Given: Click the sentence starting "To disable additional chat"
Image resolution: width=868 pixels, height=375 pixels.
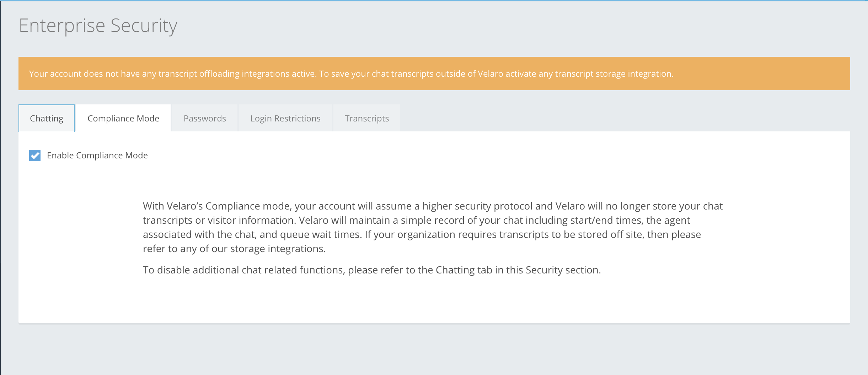Looking at the screenshot, I should click(x=371, y=270).
